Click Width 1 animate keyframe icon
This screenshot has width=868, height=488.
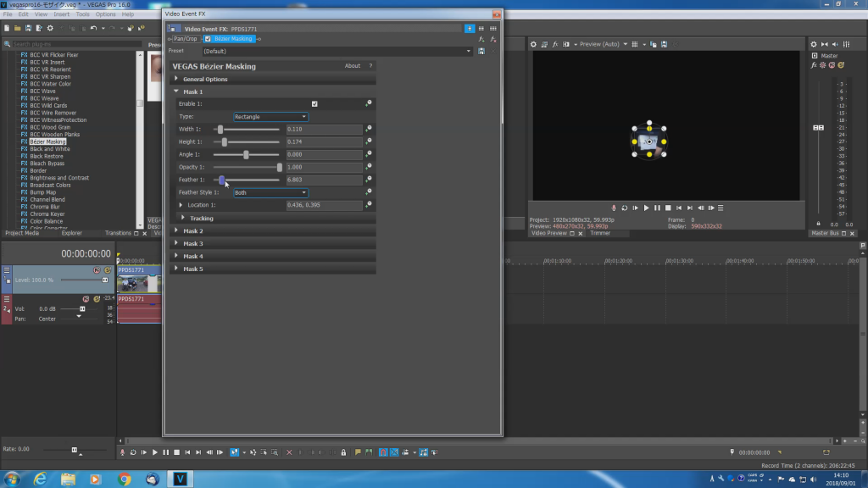[x=369, y=129]
